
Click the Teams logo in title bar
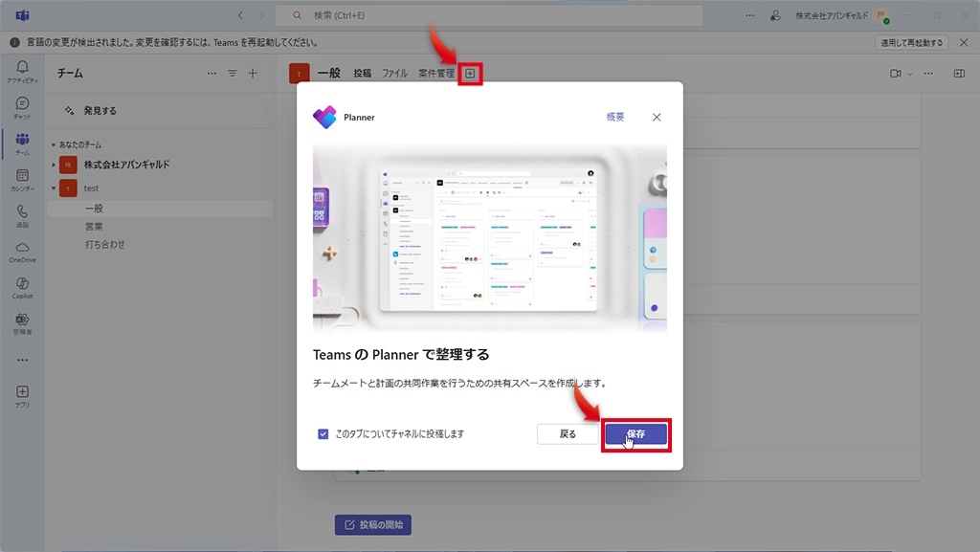click(23, 15)
